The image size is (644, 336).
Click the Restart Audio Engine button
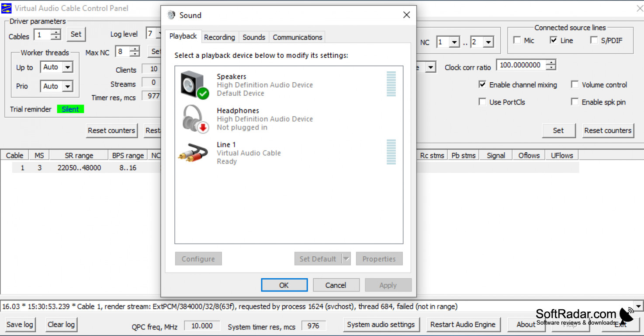tap(463, 325)
